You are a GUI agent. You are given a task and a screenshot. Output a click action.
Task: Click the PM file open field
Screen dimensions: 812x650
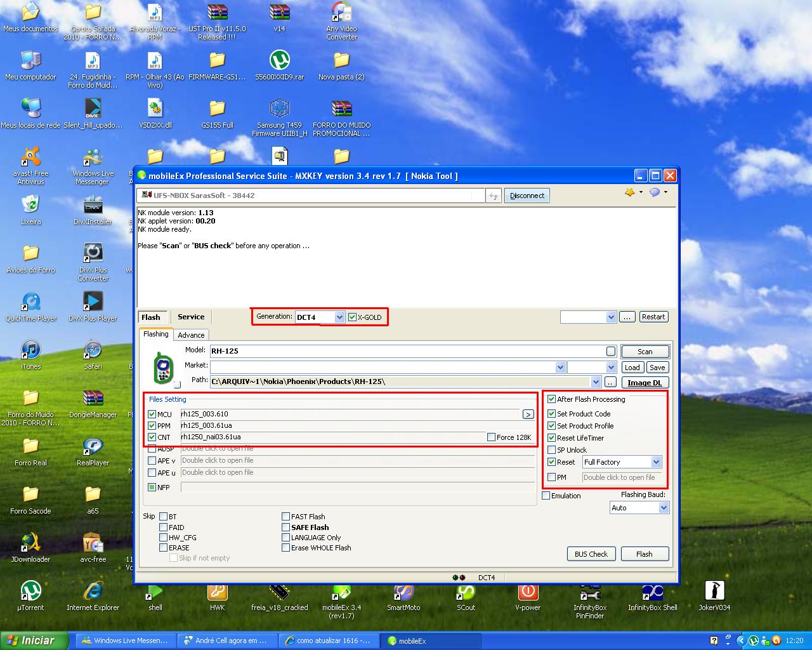622,477
